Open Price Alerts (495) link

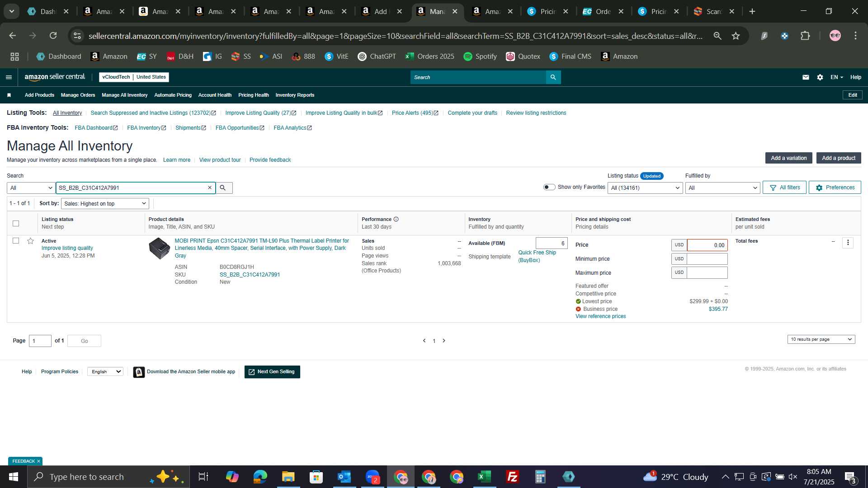[415, 113]
